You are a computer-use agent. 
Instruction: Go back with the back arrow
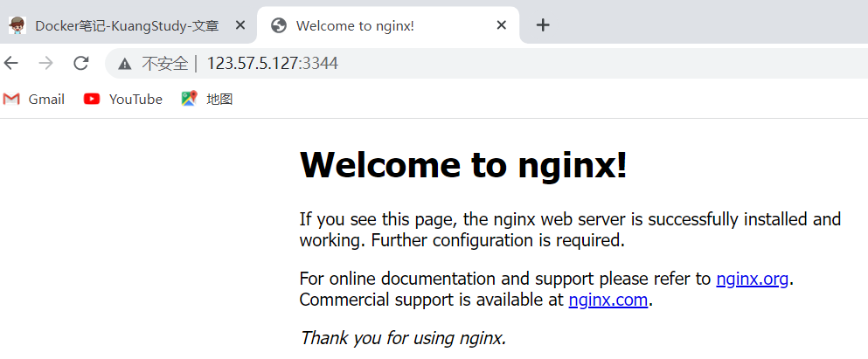tap(10, 63)
